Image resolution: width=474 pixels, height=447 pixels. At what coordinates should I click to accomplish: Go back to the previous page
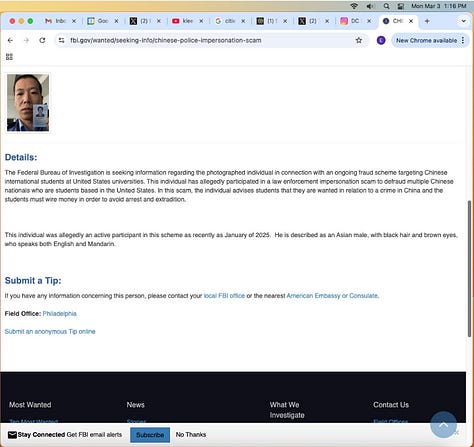coord(10,40)
